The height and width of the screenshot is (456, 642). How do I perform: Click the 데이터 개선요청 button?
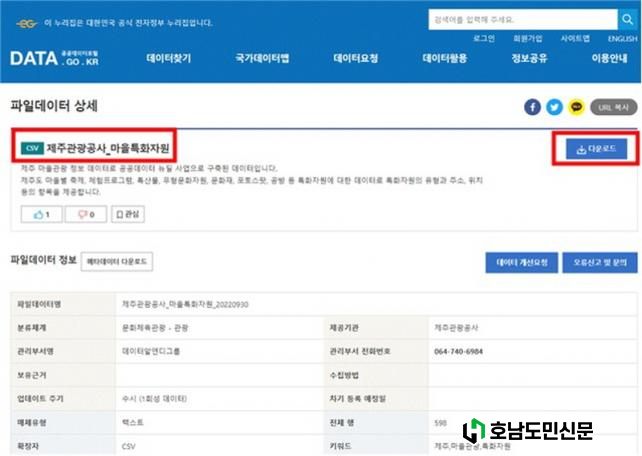tap(522, 262)
